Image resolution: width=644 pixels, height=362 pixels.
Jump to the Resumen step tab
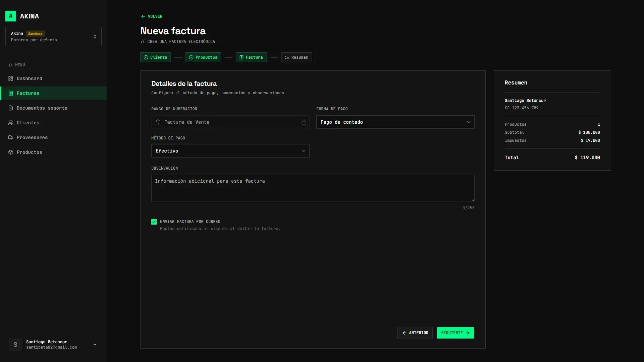(x=297, y=57)
